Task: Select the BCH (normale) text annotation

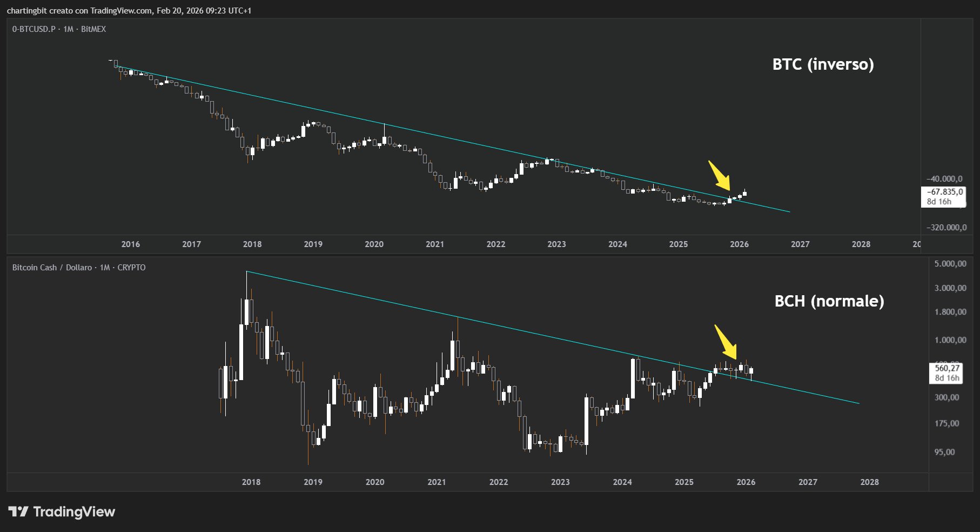Action: [x=829, y=301]
